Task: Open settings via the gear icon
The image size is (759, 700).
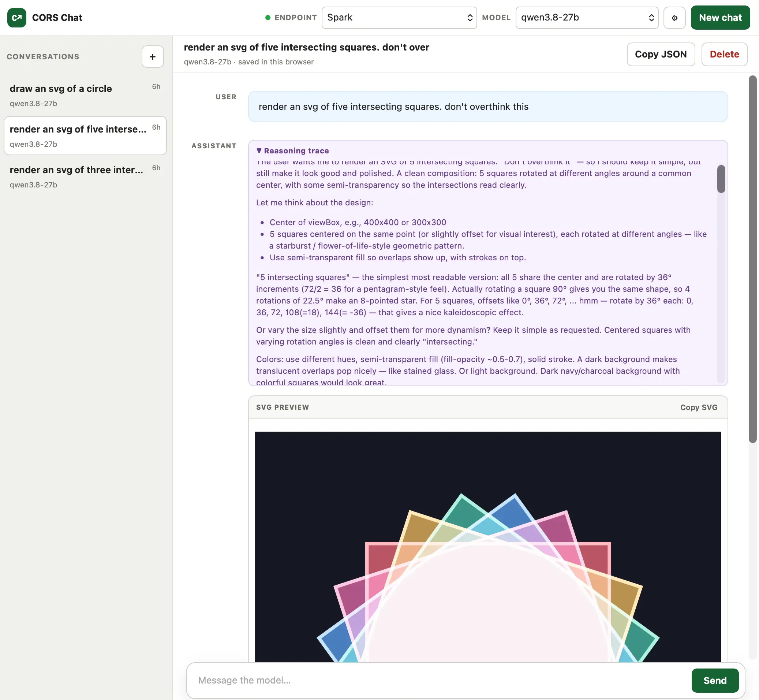Action: pyautogui.click(x=674, y=18)
